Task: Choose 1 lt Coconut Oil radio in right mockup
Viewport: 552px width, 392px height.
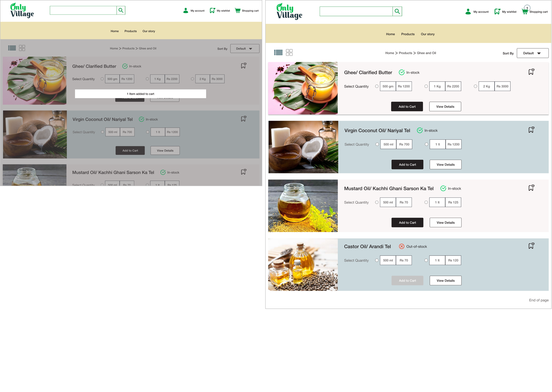Action: (x=426, y=144)
